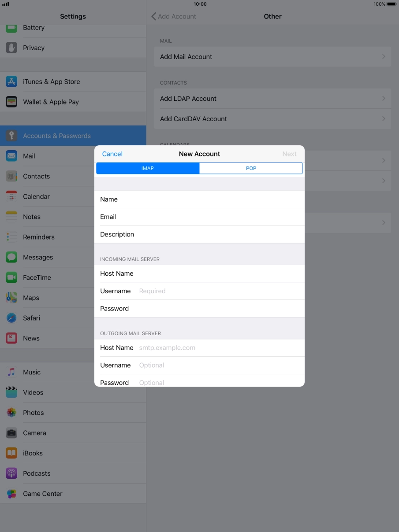The image size is (399, 532).
Task: Select the Game Center icon
Action: [11, 493]
